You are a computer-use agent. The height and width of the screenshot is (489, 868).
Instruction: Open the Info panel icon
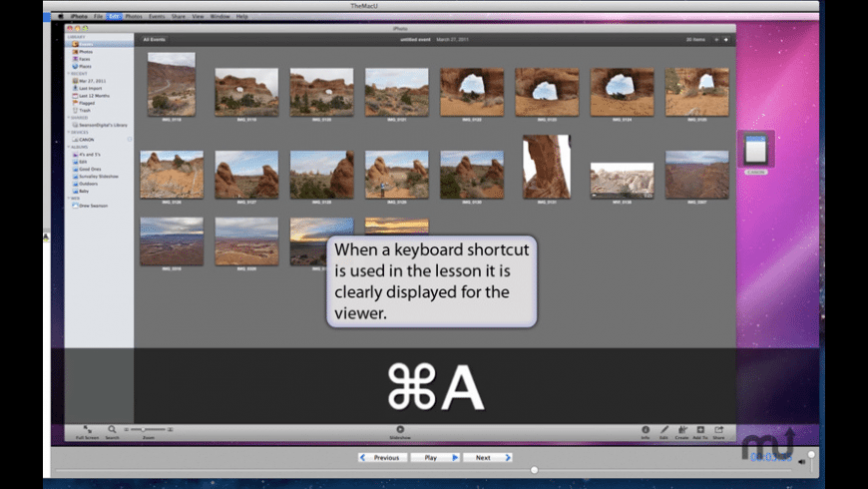[646, 429]
